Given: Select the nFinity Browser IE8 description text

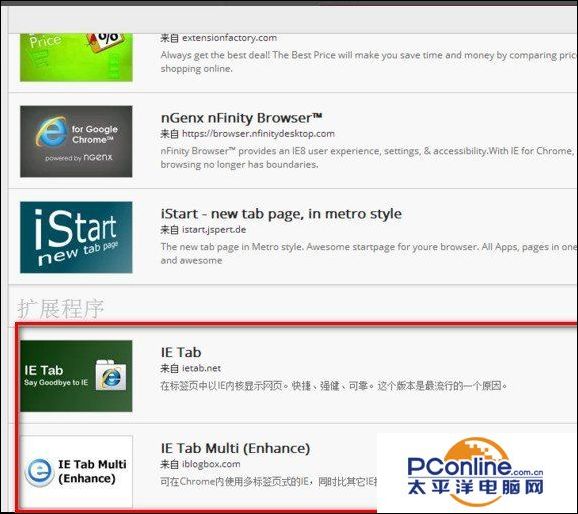Looking at the screenshot, I should point(369,158).
